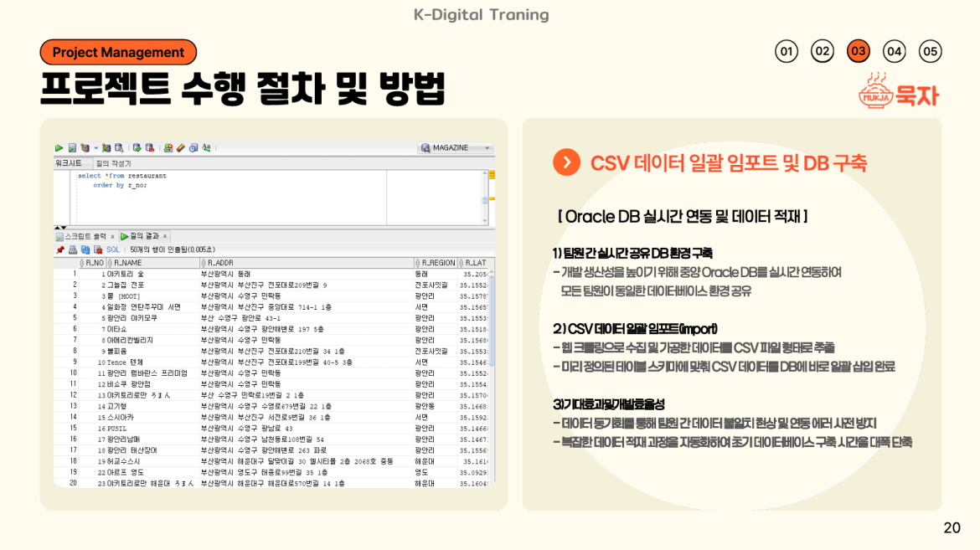Click the refresh icon in results toolbar

85,249
